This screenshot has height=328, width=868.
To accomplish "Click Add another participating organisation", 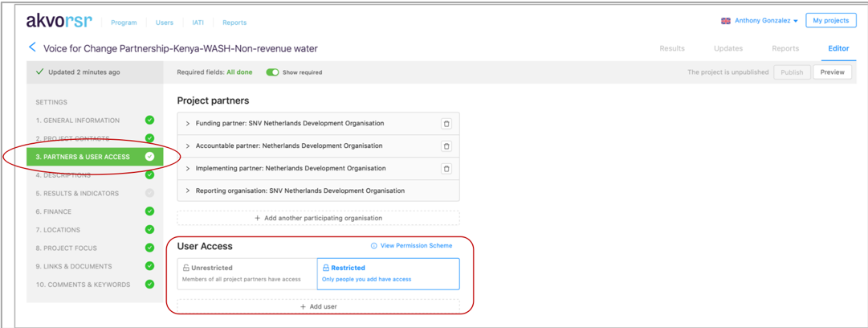I will click(x=318, y=218).
